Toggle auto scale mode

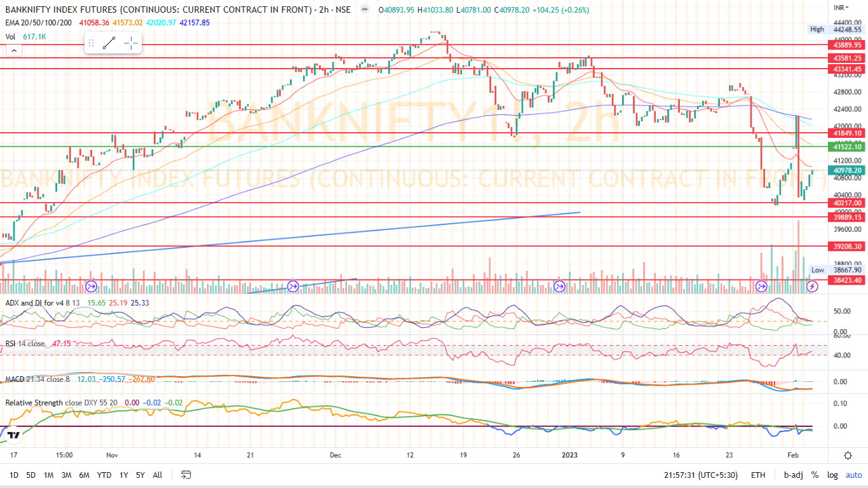pos(854,475)
